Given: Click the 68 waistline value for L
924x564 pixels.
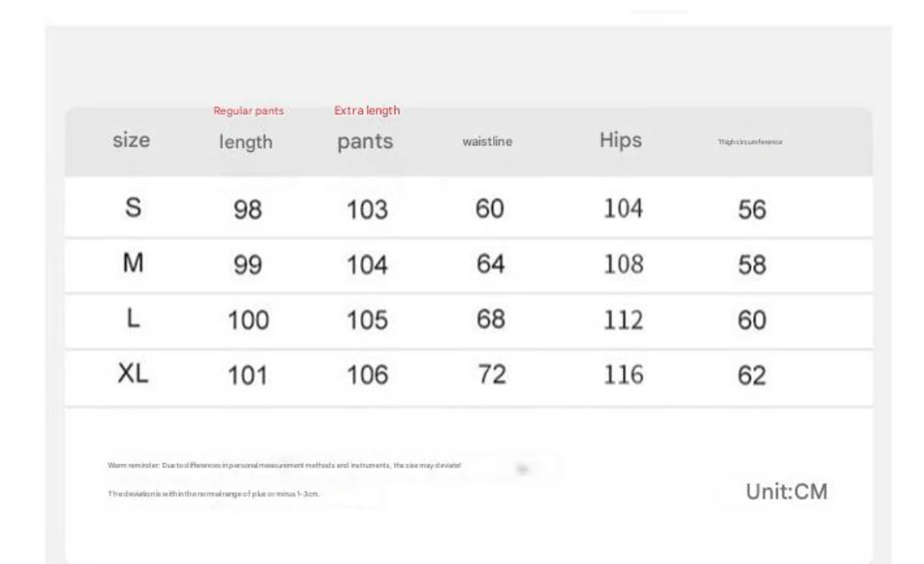Looking at the screenshot, I should (491, 319).
